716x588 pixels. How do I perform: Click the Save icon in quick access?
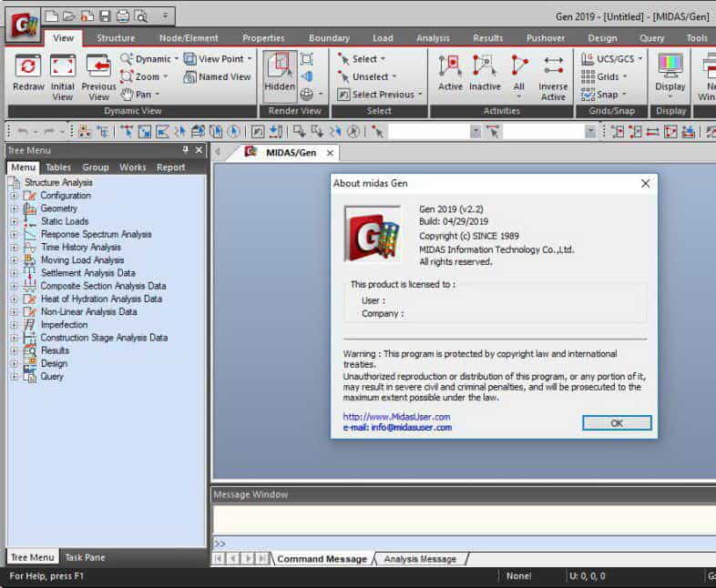click(x=105, y=16)
